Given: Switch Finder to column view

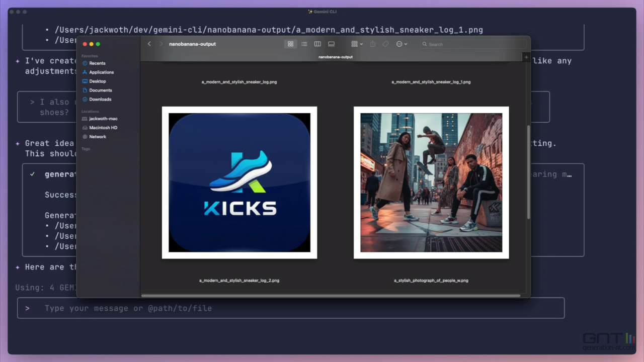Looking at the screenshot, I should tap(317, 44).
